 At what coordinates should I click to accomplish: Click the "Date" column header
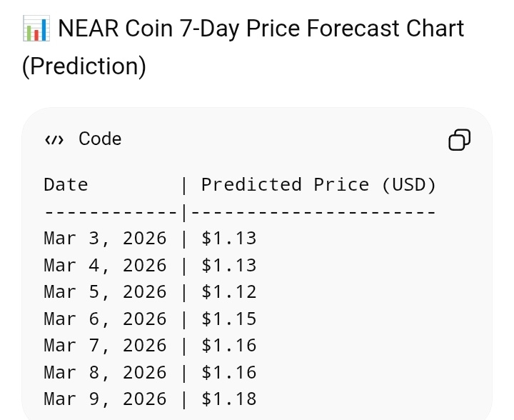pyautogui.click(x=66, y=185)
